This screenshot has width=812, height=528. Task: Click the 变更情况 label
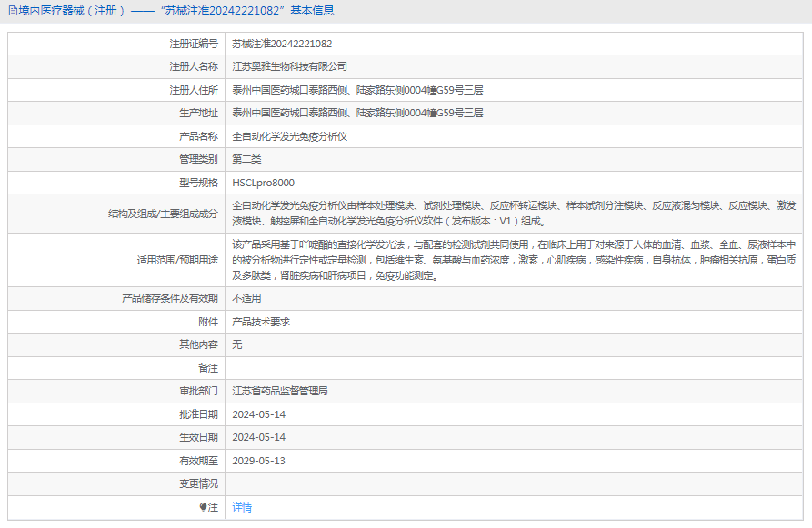(199, 483)
